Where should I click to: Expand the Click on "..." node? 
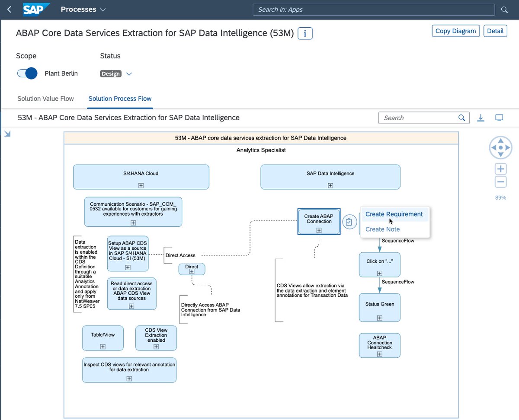pyautogui.click(x=379, y=273)
